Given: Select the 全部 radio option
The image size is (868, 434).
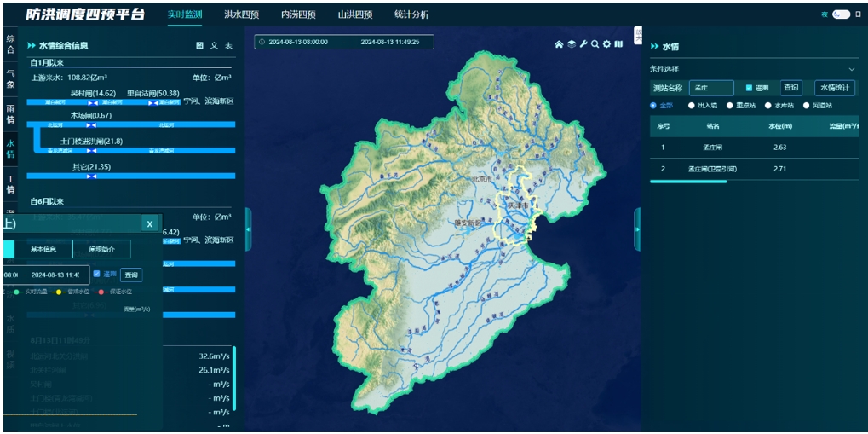Looking at the screenshot, I should pos(653,105).
